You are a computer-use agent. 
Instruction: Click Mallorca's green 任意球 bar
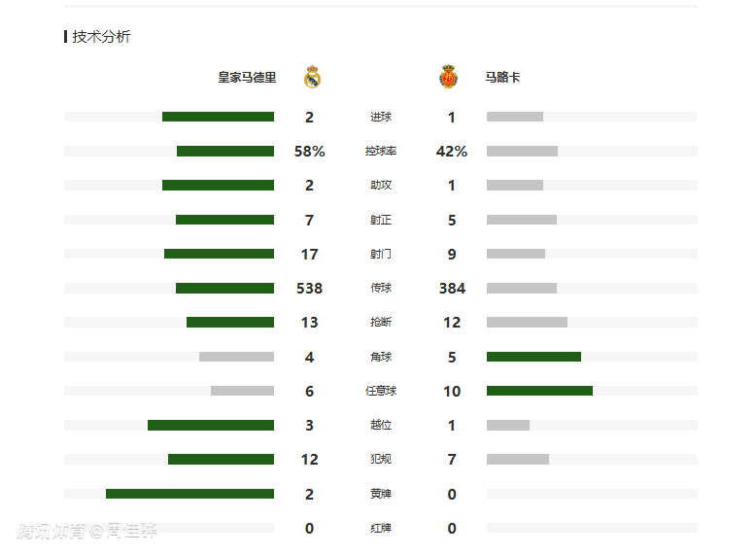pyautogui.click(x=539, y=391)
